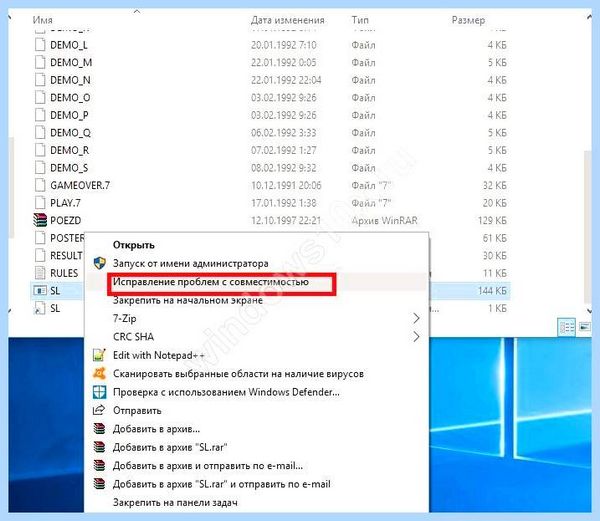
Task: Click the shield icon beside Запуск от имени администратора
Action: pos(99,263)
